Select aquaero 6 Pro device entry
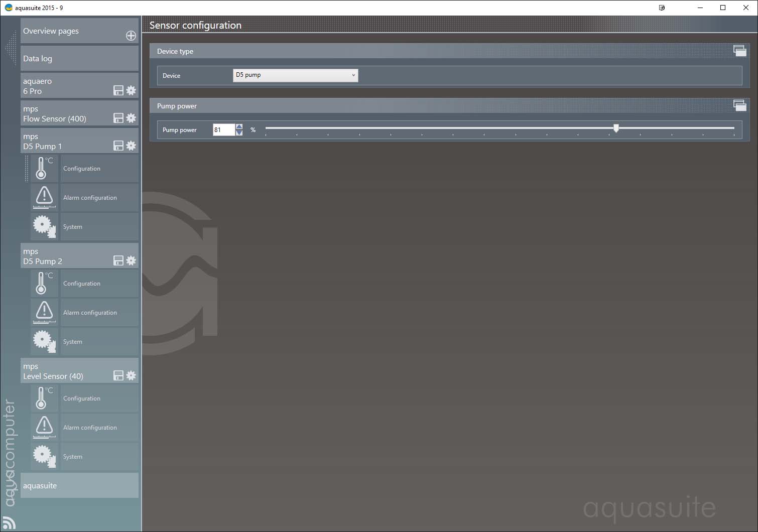The height and width of the screenshot is (532, 758). point(79,86)
